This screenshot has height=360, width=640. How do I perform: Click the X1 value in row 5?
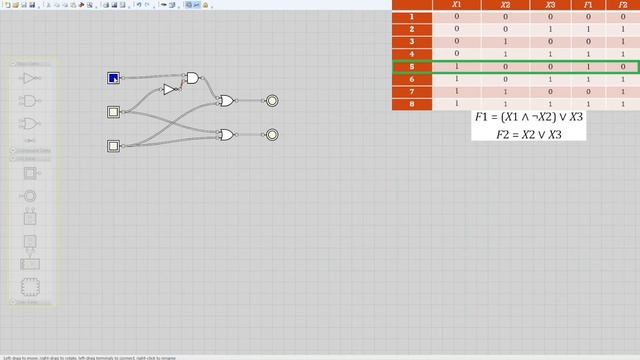pyautogui.click(x=457, y=67)
